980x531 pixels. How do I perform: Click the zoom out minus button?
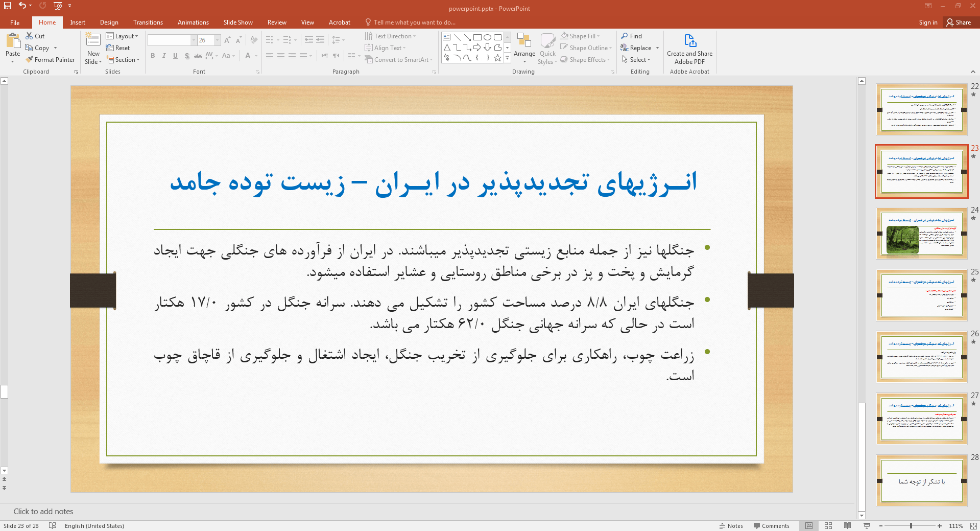[x=881, y=525]
